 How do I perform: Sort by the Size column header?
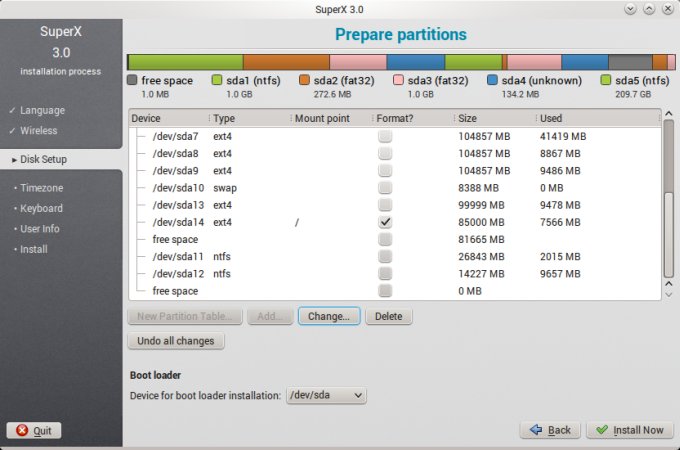point(494,118)
